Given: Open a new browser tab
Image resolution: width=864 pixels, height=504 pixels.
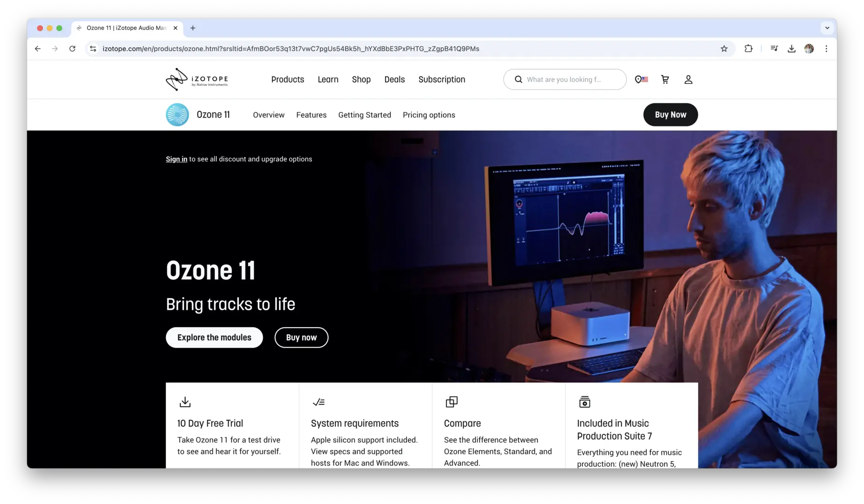Looking at the screenshot, I should point(193,28).
